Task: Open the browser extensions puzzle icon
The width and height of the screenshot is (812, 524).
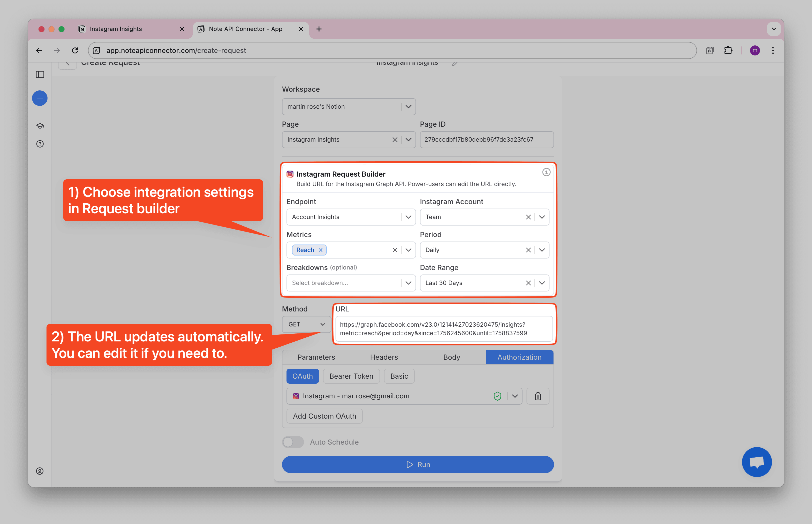Action: click(x=728, y=50)
